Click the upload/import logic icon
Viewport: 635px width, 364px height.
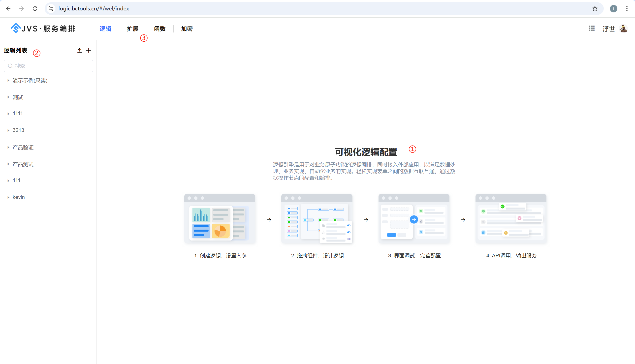80,51
